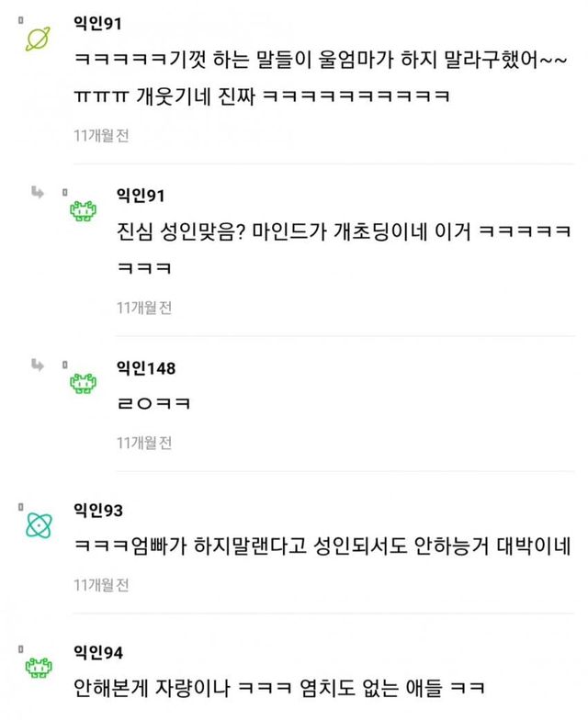This screenshot has width=588, height=720.
Task: Click the timestamp under the 진심 성인맞음 reply
Action: coord(144,308)
